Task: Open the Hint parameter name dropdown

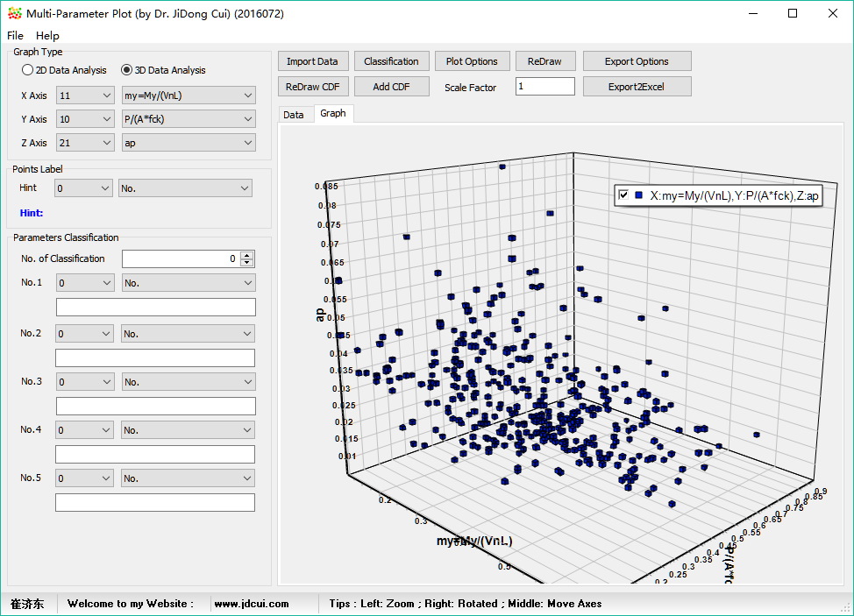Action: [x=185, y=188]
